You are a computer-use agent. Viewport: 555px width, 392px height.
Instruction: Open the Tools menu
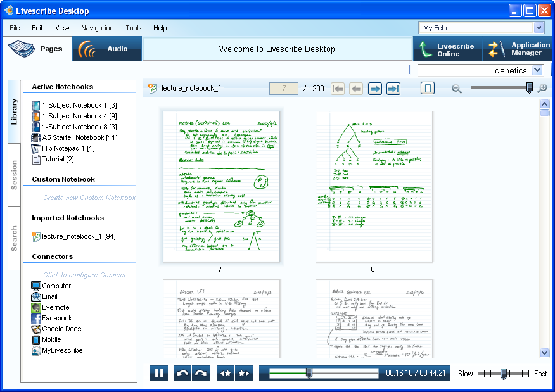(x=133, y=28)
